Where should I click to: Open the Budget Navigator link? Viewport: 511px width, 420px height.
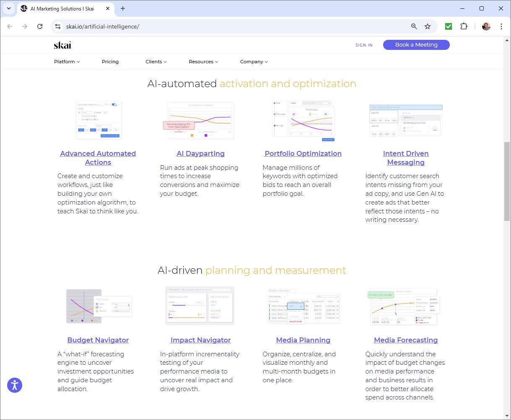(x=98, y=340)
